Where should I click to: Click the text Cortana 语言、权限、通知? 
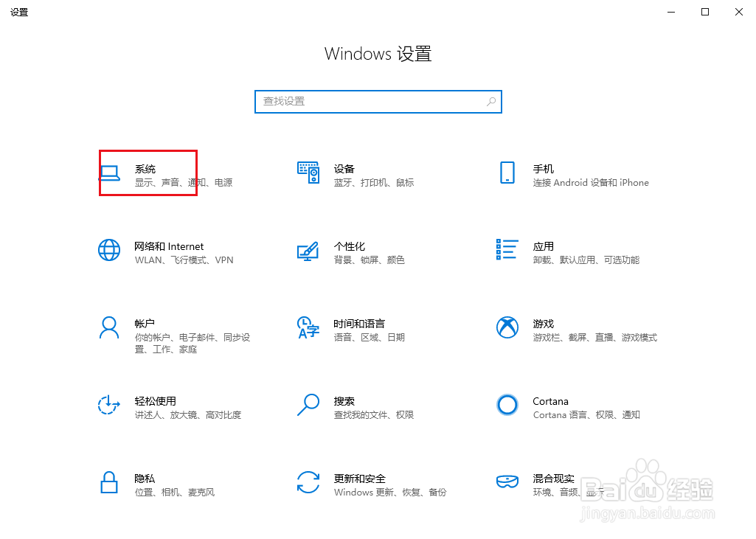coord(587,415)
